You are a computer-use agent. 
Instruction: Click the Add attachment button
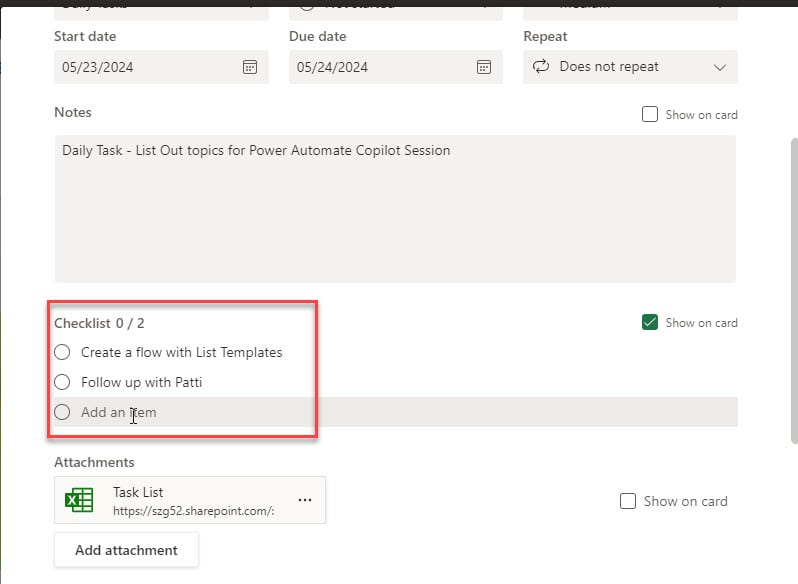pyautogui.click(x=126, y=550)
